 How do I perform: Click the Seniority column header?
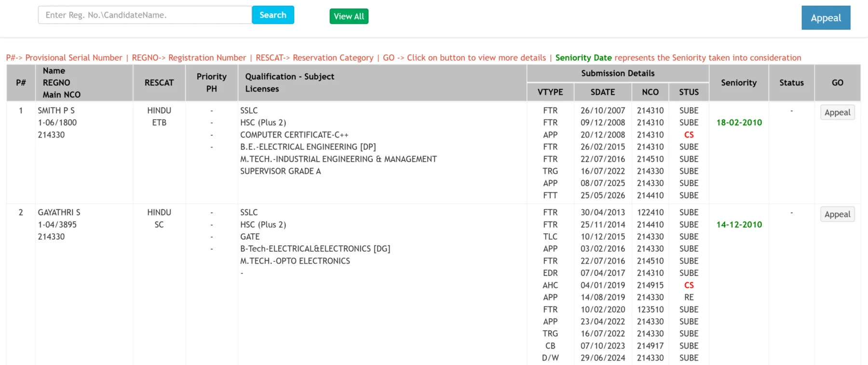tap(739, 82)
